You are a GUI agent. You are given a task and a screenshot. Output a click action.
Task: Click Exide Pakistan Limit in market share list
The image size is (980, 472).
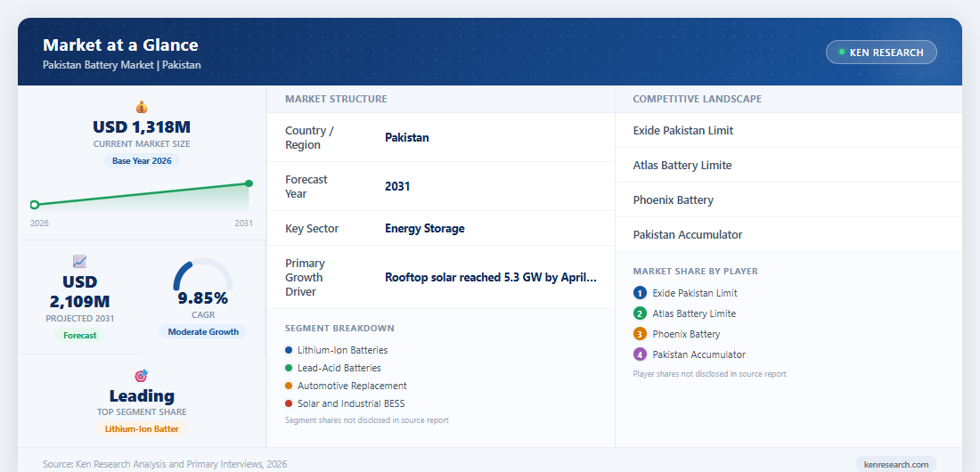(695, 293)
